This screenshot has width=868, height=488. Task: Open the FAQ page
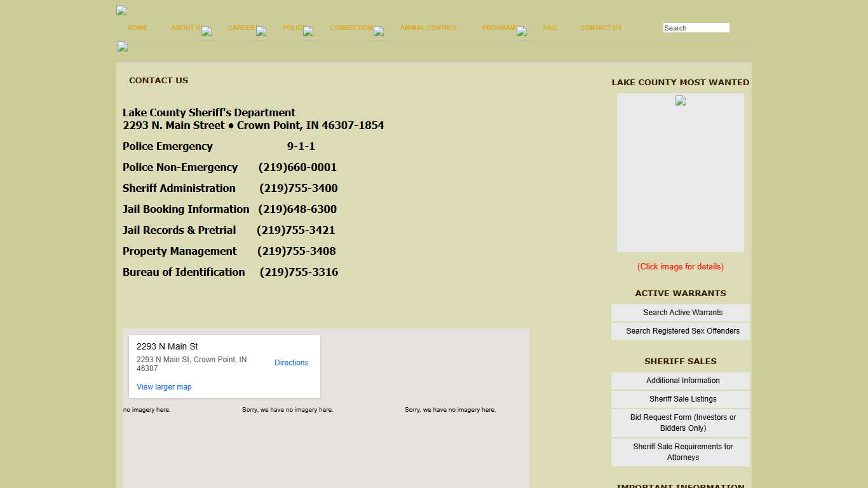coord(550,28)
